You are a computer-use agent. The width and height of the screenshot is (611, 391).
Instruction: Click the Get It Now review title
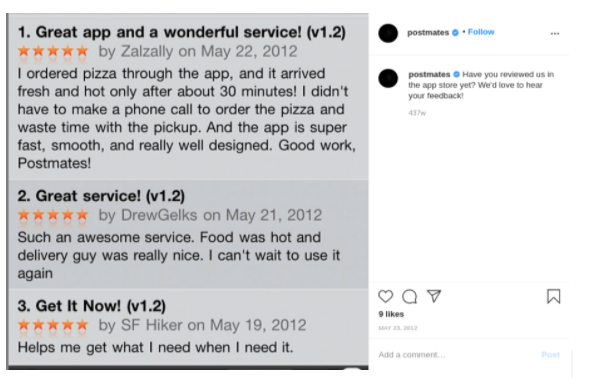pyautogui.click(x=92, y=306)
